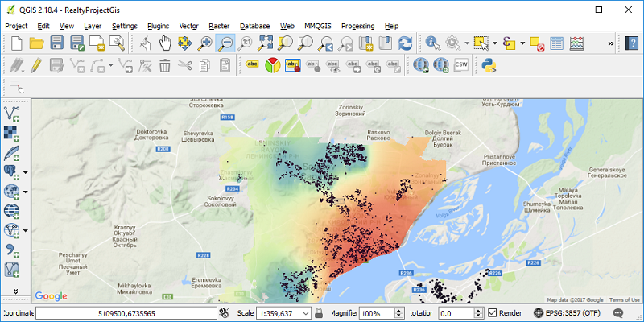Expand Add PostGIS Layer dropdown arrow
Screen dimensions: 644x322
[26, 172]
